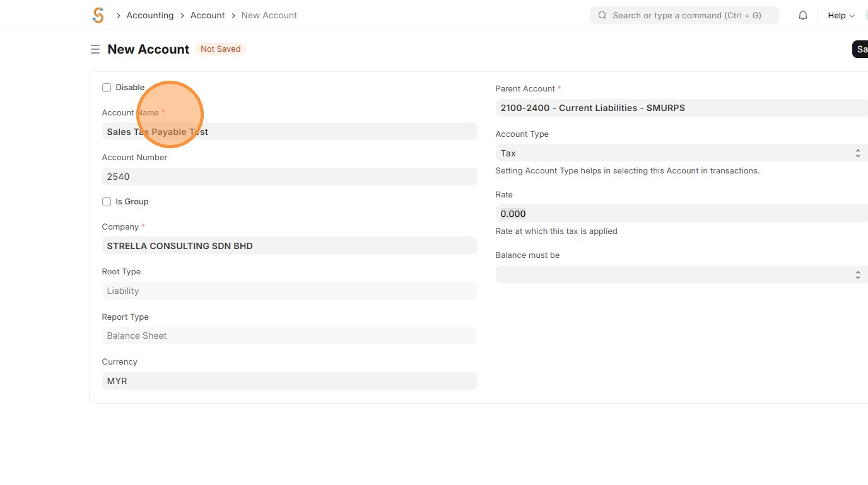Open the Help menu
The image size is (868, 485).
(x=841, y=15)
